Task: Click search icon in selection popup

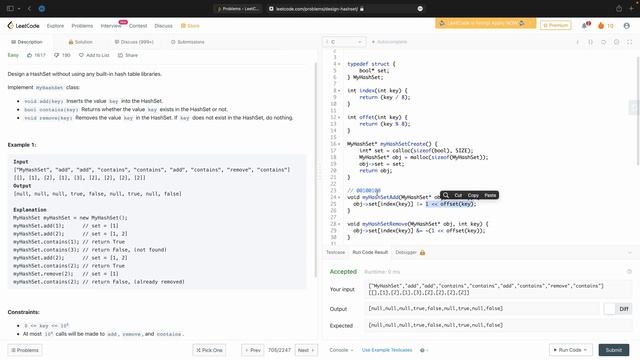Action: (x=446, y=195)
